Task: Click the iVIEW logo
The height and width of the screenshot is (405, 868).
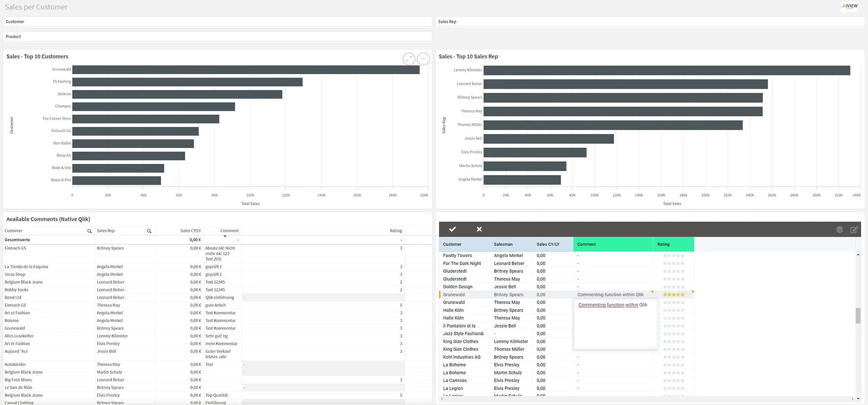Action: pos(849,6)
